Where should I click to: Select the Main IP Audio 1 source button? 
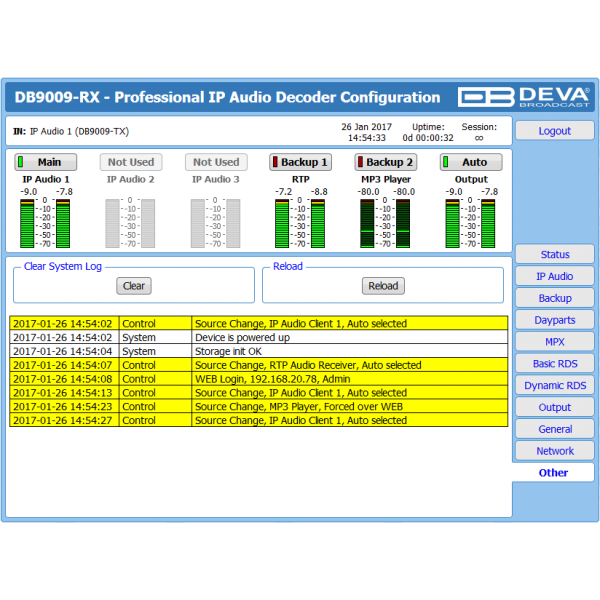tap(46, 162)
